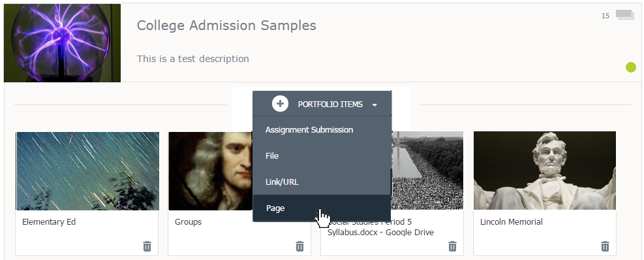Open the Elementary Ed star trails thumbnail

[87, 171]
